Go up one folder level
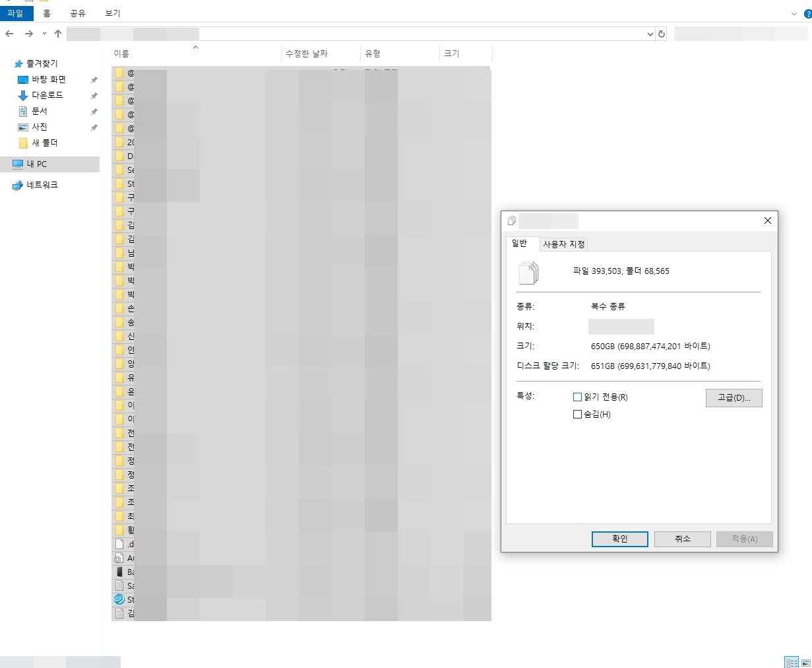 tap(58, 34)
